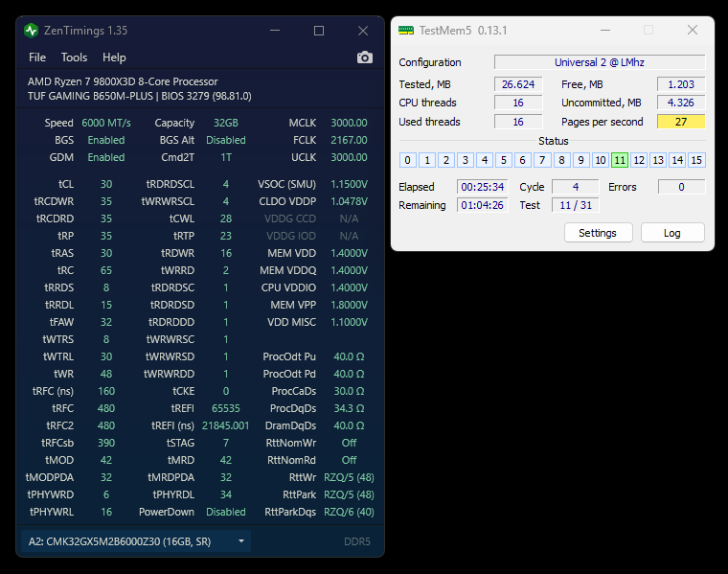Viewport: 728px width, 574px height.
Task: Click the tREFI (ns) value 21845.001
Action: (x=226, y=425)
